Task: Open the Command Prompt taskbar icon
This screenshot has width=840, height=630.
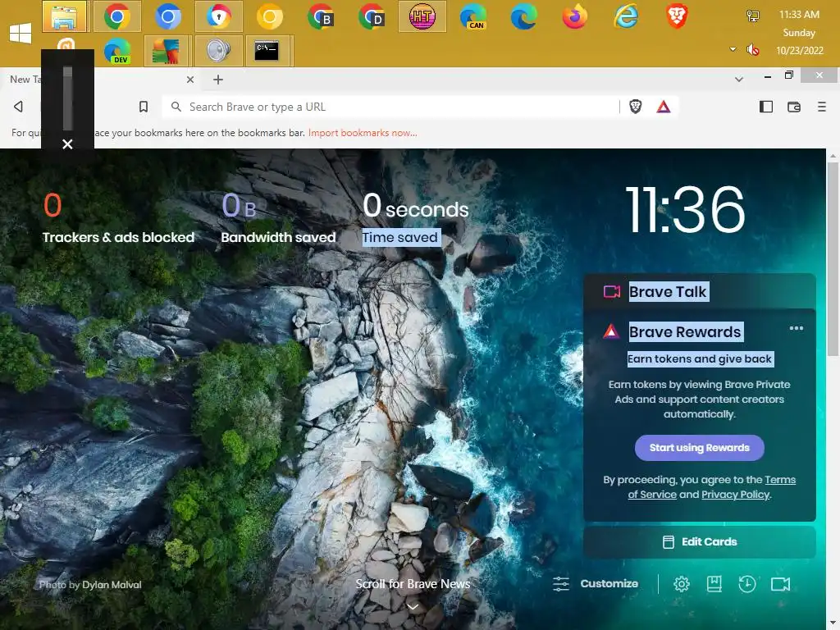Action: click(269, 51)
